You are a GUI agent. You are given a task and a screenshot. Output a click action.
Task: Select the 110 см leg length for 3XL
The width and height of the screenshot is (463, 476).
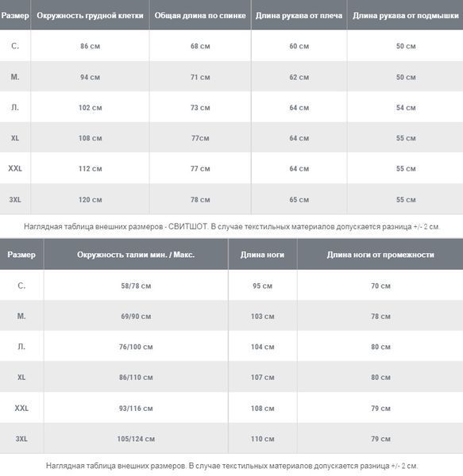click(263, 439)
